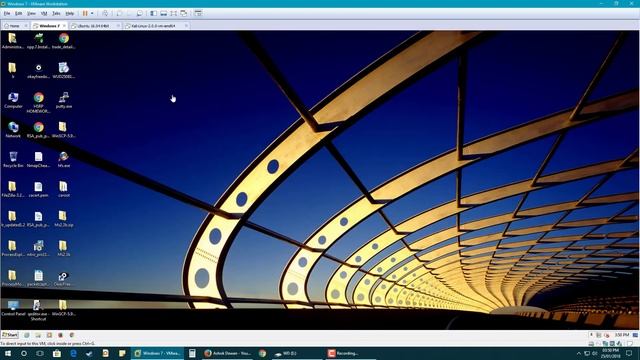Open Microsoft Edge from the taskbar
The height and width of the screenshot is (360, 640).
click(73, 353)
